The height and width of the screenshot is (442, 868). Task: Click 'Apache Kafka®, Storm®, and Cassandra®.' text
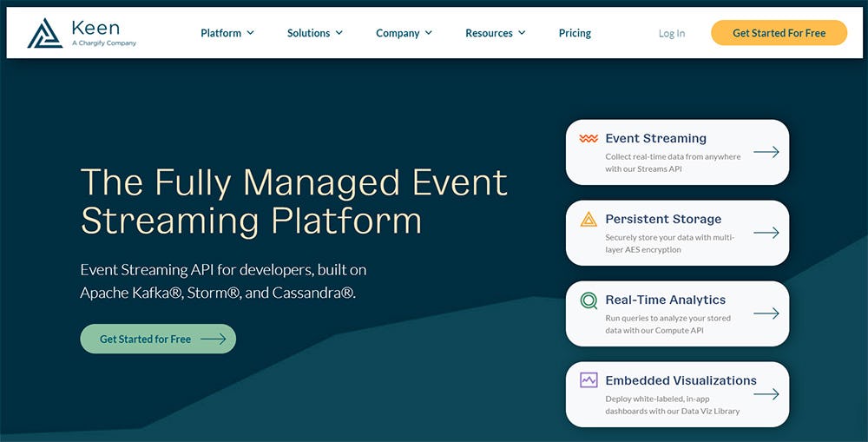(x=218, y=293)
